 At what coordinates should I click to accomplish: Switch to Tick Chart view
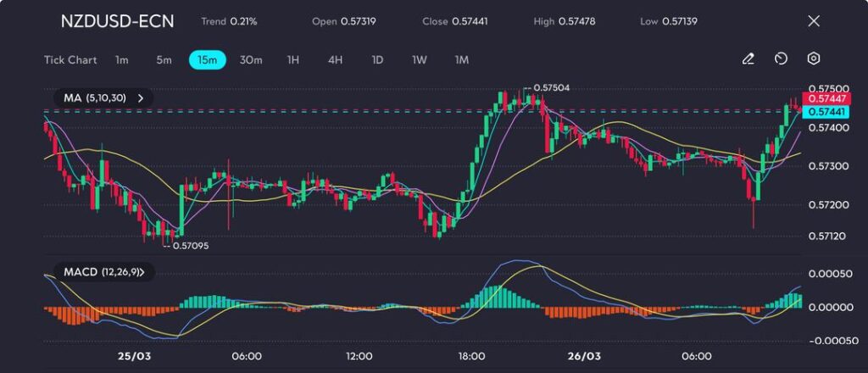(70, 60)
